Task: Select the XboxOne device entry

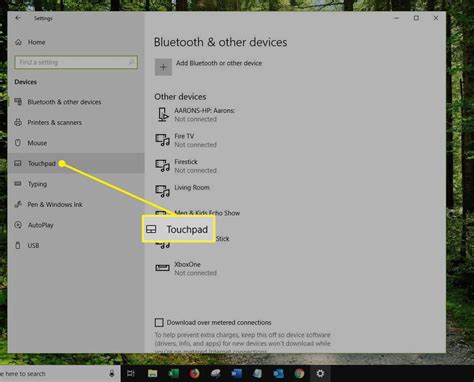Action: point(186,269)
